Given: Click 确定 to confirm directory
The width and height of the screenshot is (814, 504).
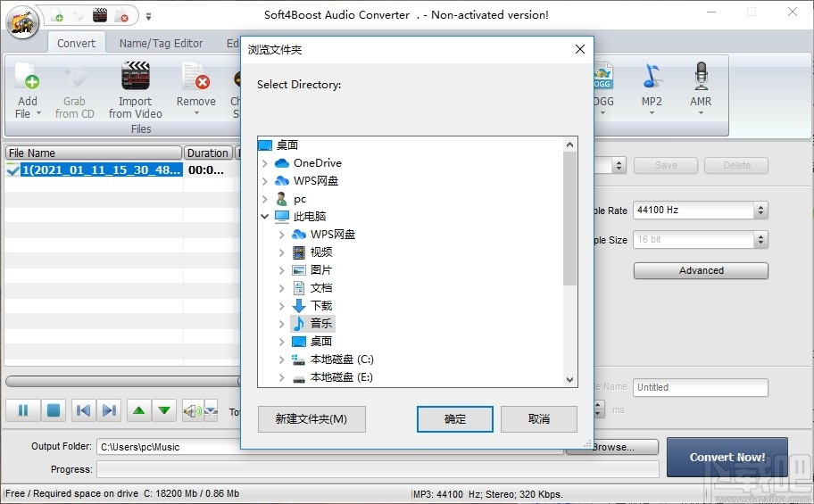Looking at the screenshot, I should [455, 419].
